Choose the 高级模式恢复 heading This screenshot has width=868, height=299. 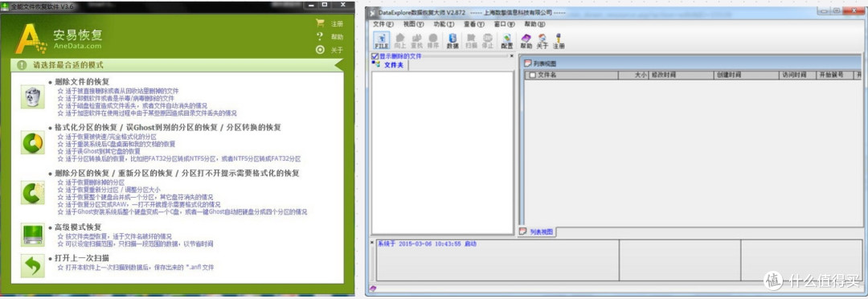[x=78, y=227]
